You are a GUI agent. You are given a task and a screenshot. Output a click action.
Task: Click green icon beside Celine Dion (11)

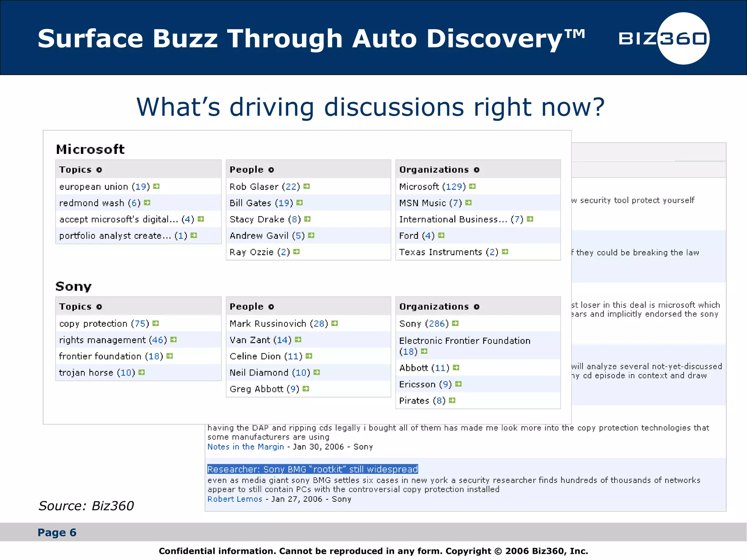coord(309,356)
